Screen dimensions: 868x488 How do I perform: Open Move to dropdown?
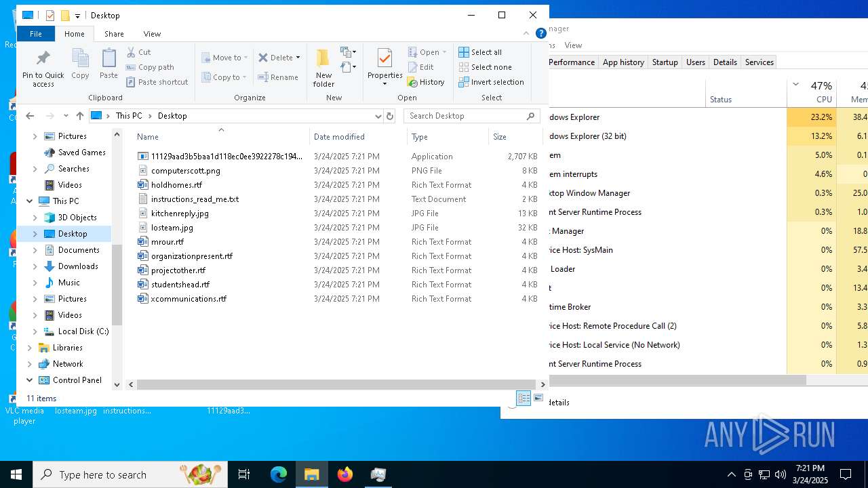[x=224, y=58]
